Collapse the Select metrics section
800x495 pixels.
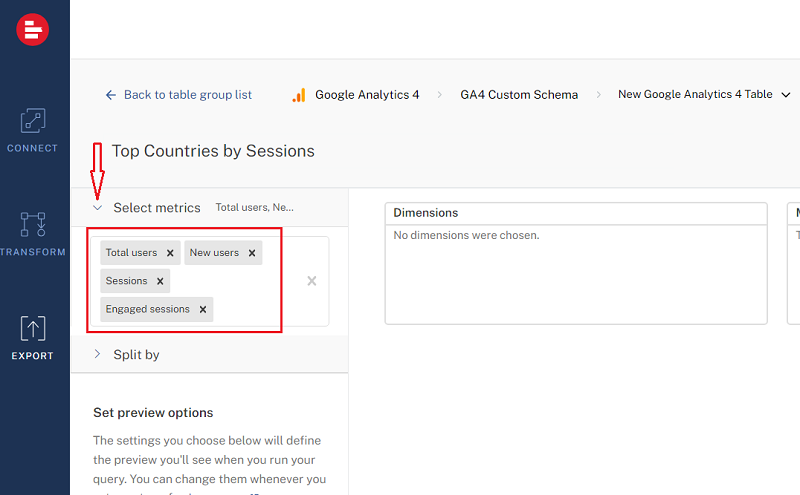[97, 208]
